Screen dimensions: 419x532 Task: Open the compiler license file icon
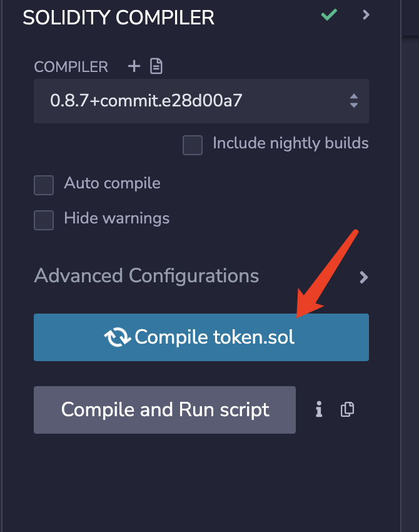click(x=156, y=66)
